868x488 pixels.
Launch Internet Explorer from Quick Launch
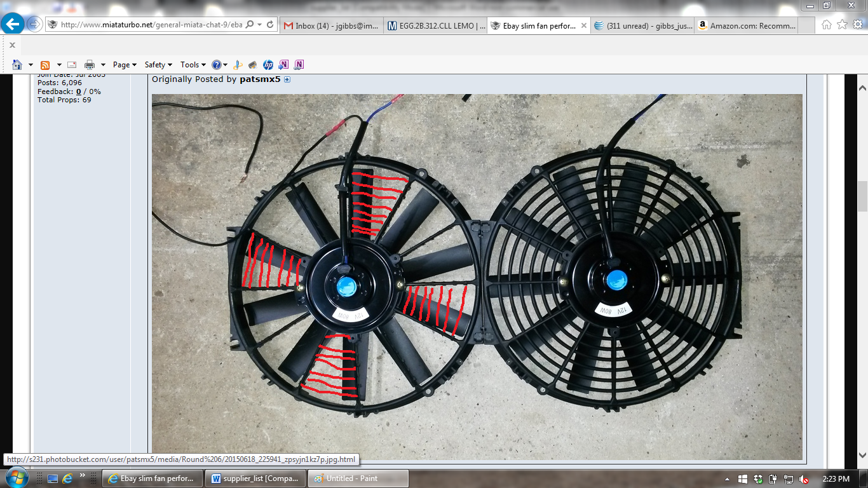click(67, 478)
